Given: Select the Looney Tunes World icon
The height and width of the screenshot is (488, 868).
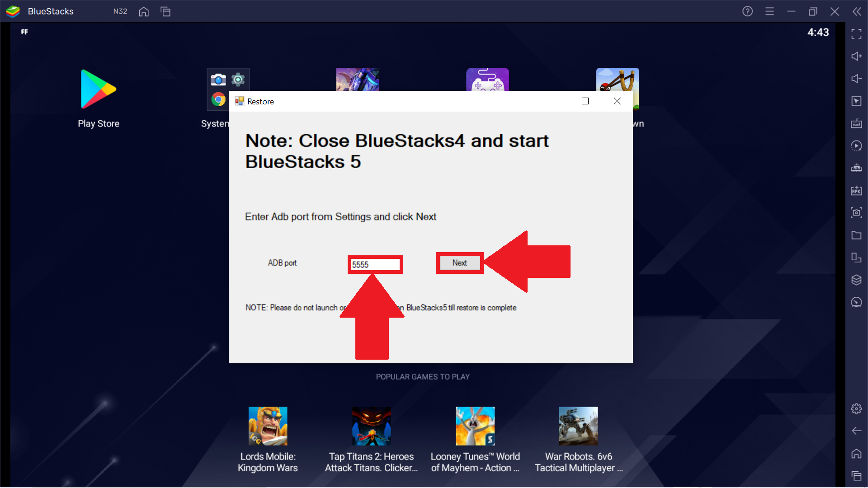Looking at the screenshot, I should pos(476,426).
